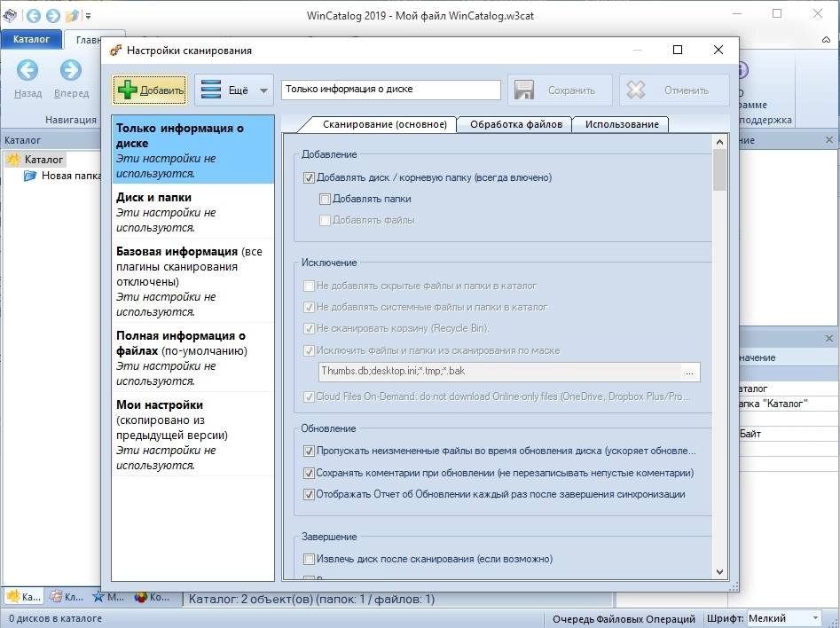Click Очередь Файловых Операций in status bar

pyautogui.click(x=624, y=619)
